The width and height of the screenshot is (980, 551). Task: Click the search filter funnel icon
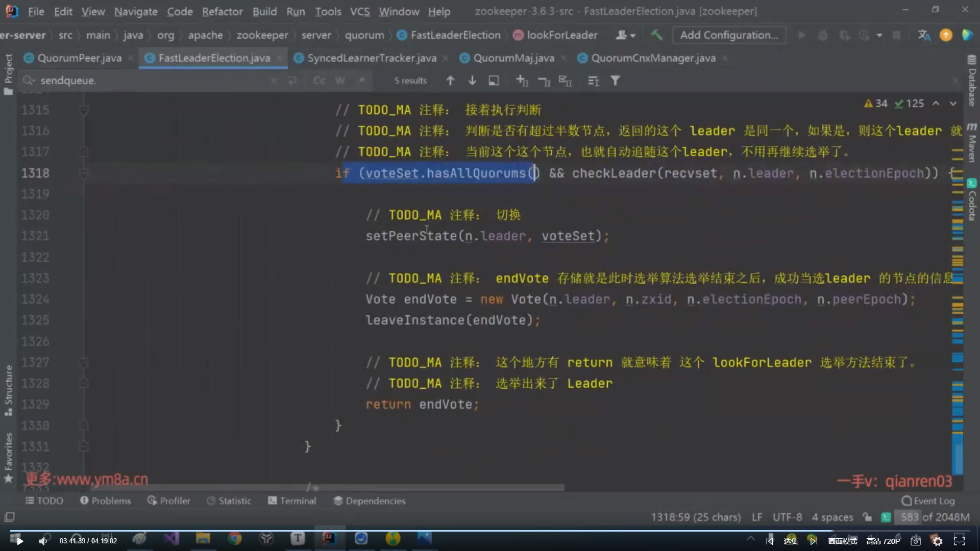click(615, 81)
